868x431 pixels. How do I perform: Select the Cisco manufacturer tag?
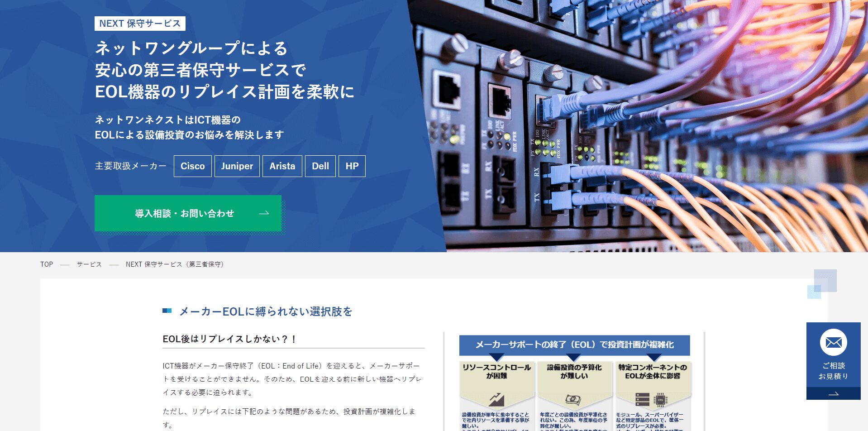click(x=193, y=166)
